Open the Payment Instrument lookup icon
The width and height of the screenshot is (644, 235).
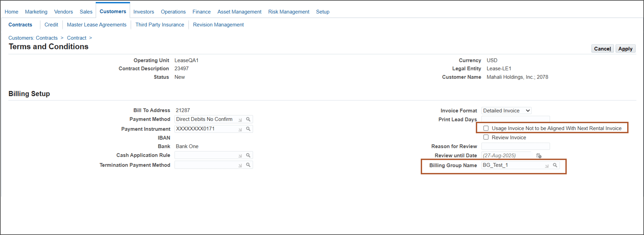(248, 129)
